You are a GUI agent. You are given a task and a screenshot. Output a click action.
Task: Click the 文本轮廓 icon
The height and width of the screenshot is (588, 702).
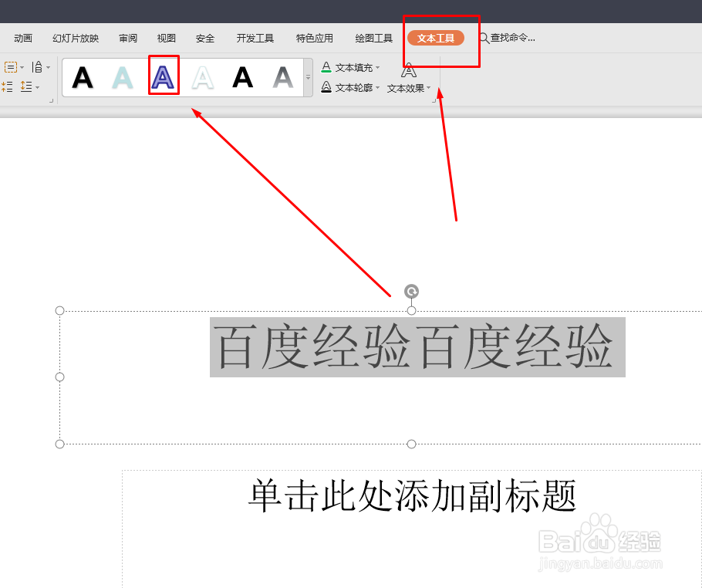pyautogui.click(x=326, y=87)
